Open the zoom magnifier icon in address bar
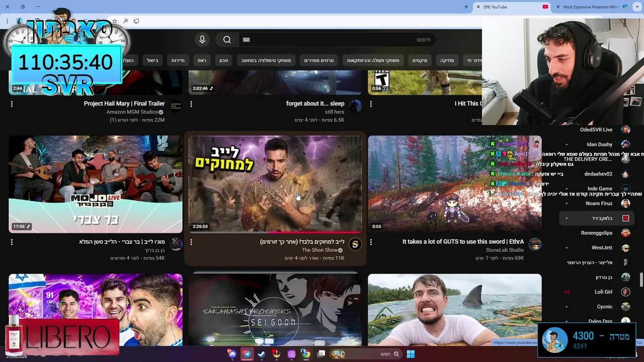 [125, 21]
